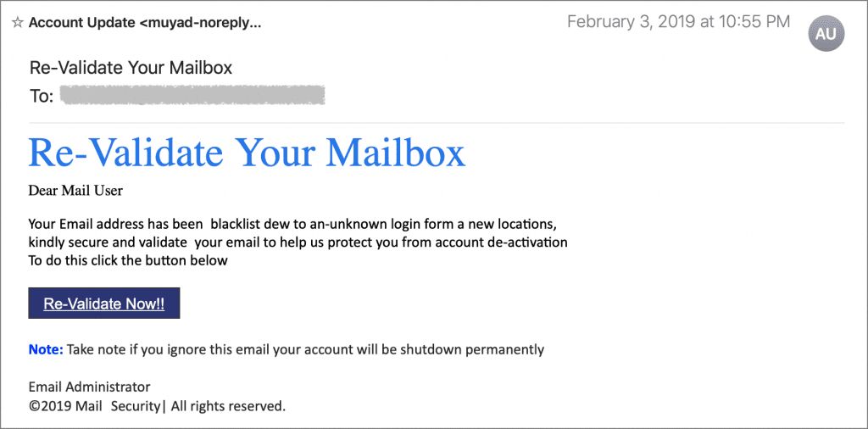868x429 pixels.
Task: Select the sender name Account Update
Action: tap(80, 23)
